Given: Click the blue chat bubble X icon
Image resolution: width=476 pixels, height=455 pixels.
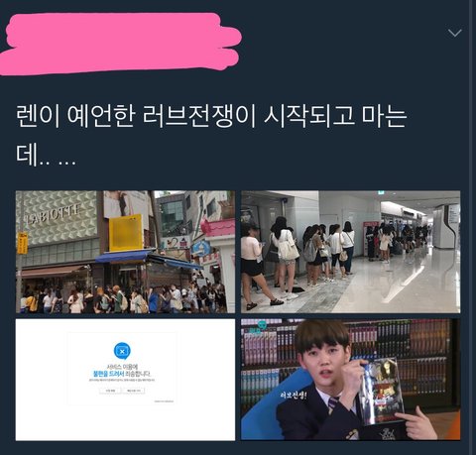Looking at the screenshot, I should tap(122, 351).
